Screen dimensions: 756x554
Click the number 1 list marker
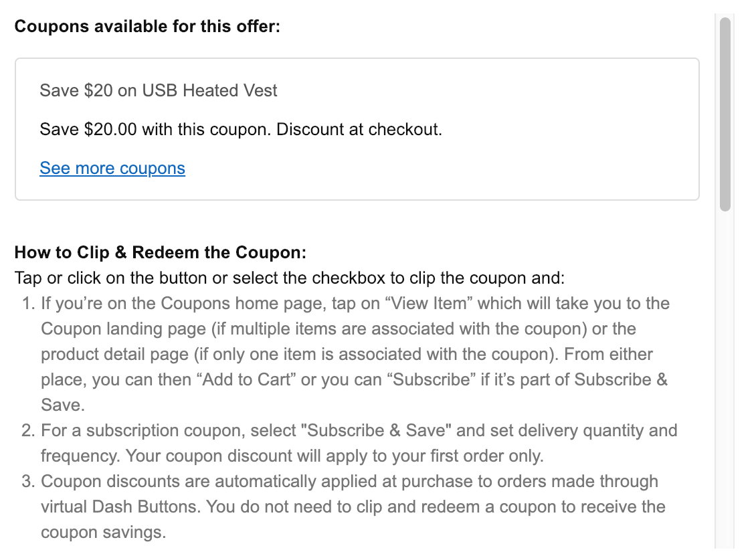tap(28, 304)
